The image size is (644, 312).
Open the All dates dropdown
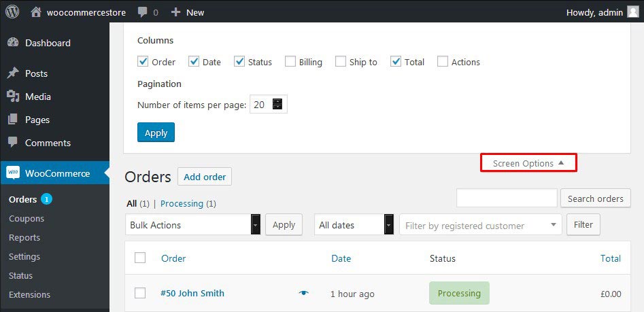click(x=354, y=224)
